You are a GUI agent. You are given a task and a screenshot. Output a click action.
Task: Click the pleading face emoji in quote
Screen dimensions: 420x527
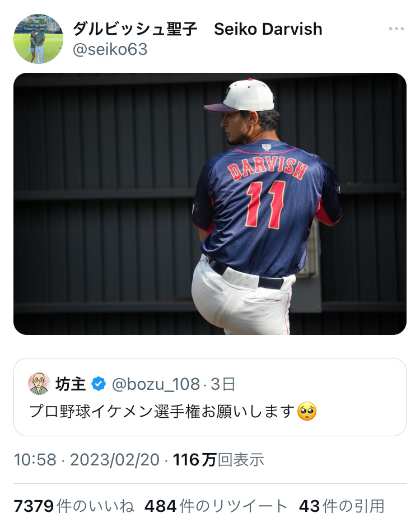(307, 412)
